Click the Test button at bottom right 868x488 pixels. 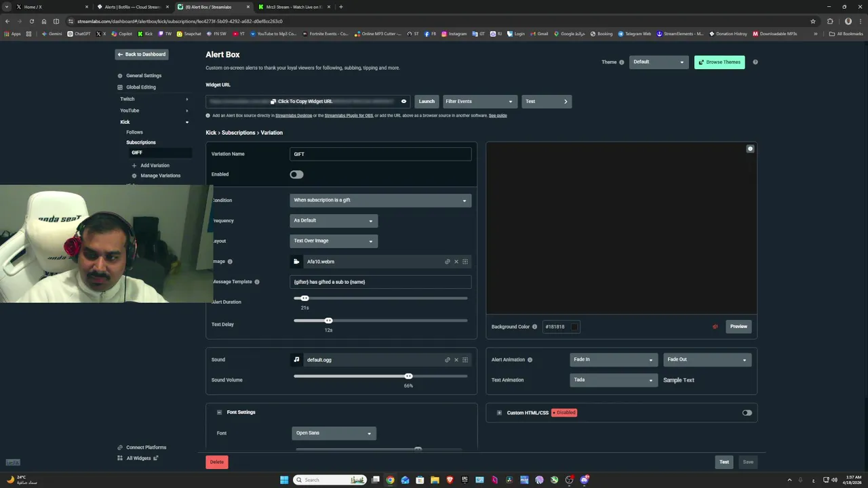(x=724, y=462)
